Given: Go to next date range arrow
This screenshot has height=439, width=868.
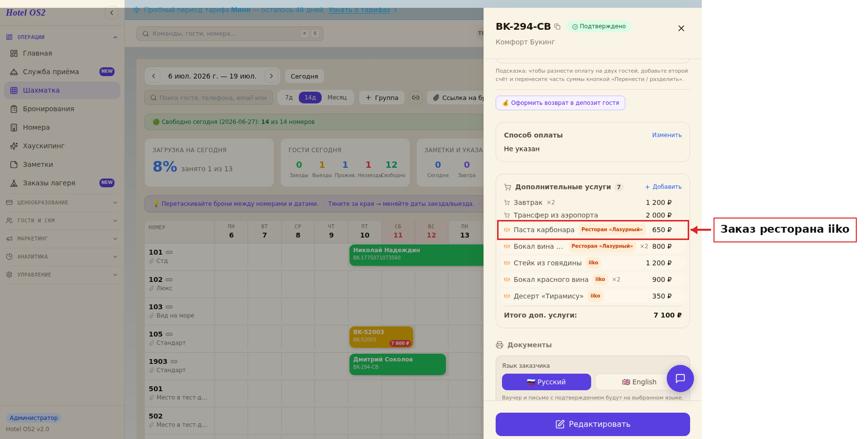Looking at the screenshot, I should pyautogui.click(x=271, y=76).
